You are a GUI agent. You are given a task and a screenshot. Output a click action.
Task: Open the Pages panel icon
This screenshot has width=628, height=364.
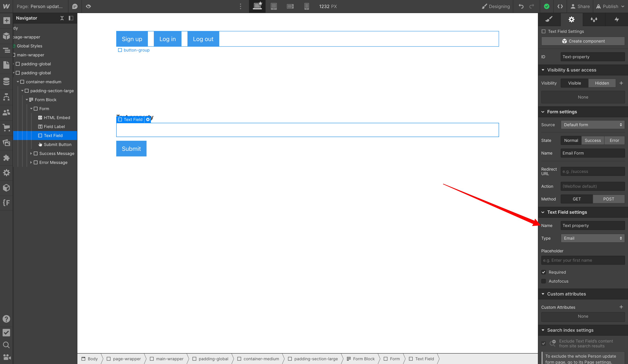7,65
